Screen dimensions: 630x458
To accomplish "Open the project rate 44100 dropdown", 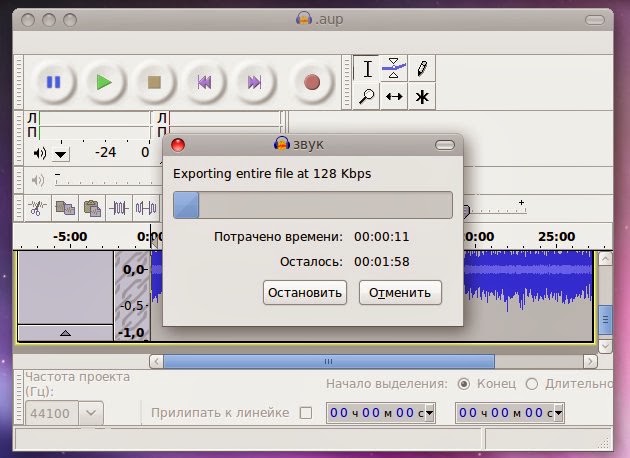I will (x=91, y=413).
